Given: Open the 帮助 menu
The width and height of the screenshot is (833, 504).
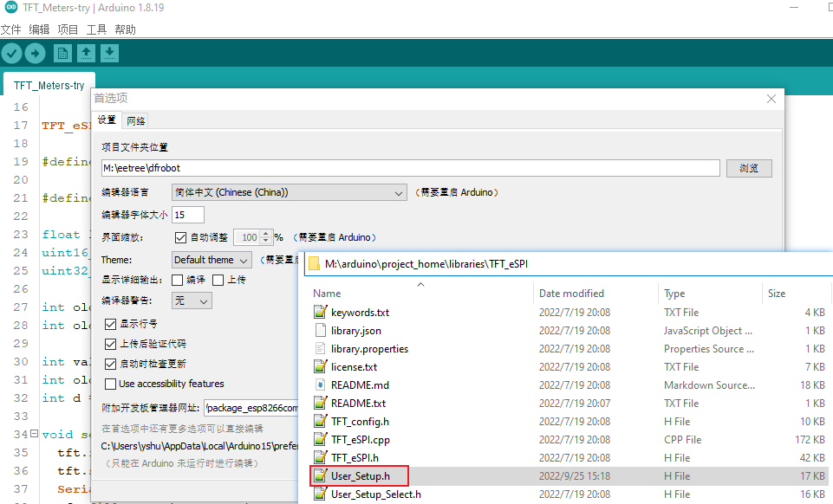Looking at the screenshot, I should click(x=126, y=29).
